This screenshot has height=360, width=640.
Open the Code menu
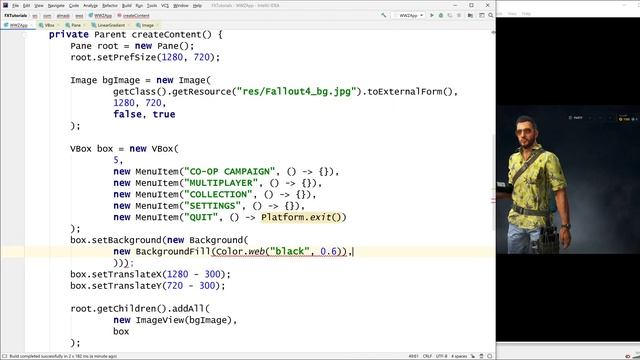coord(74,6)
